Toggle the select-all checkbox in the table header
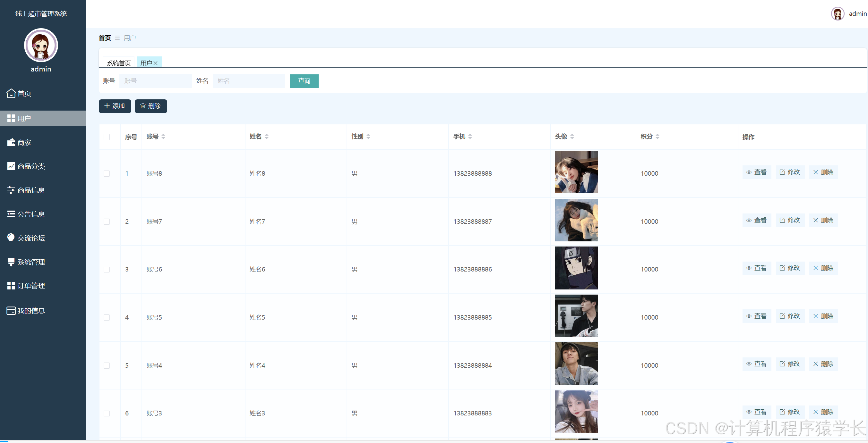Screen dimensions: 868x443 (107, 137)
